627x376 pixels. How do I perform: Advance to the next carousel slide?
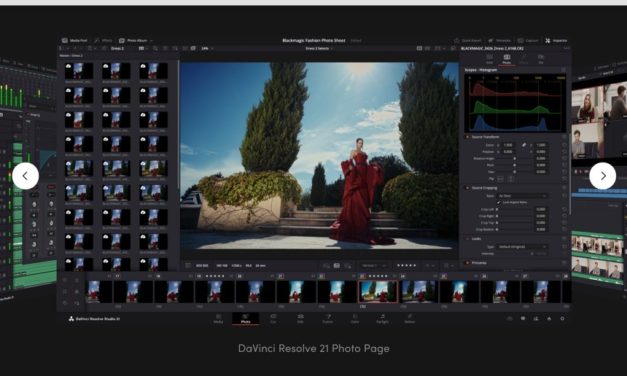click(x=602, y=176)
